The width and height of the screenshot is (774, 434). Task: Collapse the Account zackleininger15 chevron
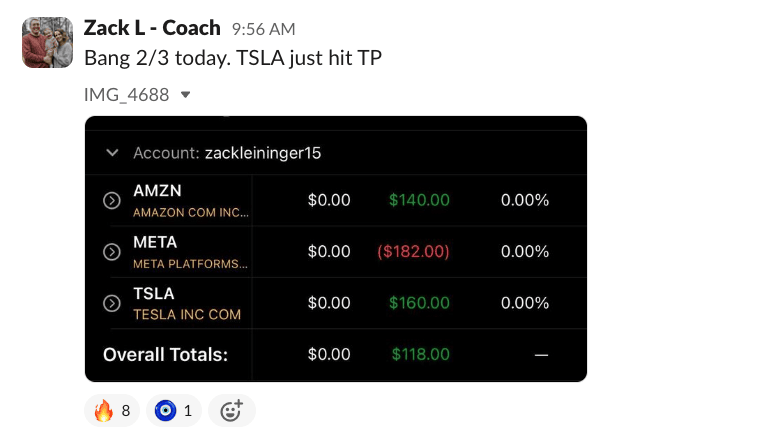[112, 153]
